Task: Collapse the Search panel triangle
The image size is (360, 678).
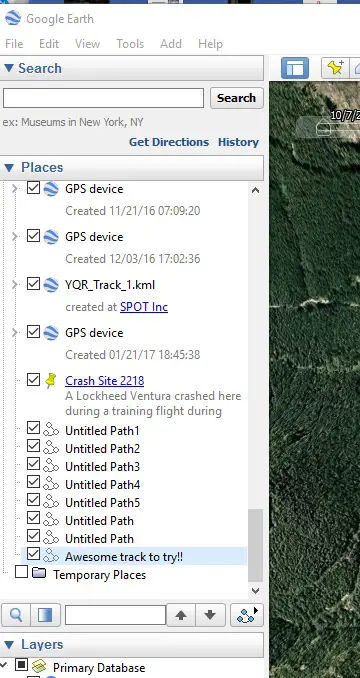Action: (x=9, y=68)
